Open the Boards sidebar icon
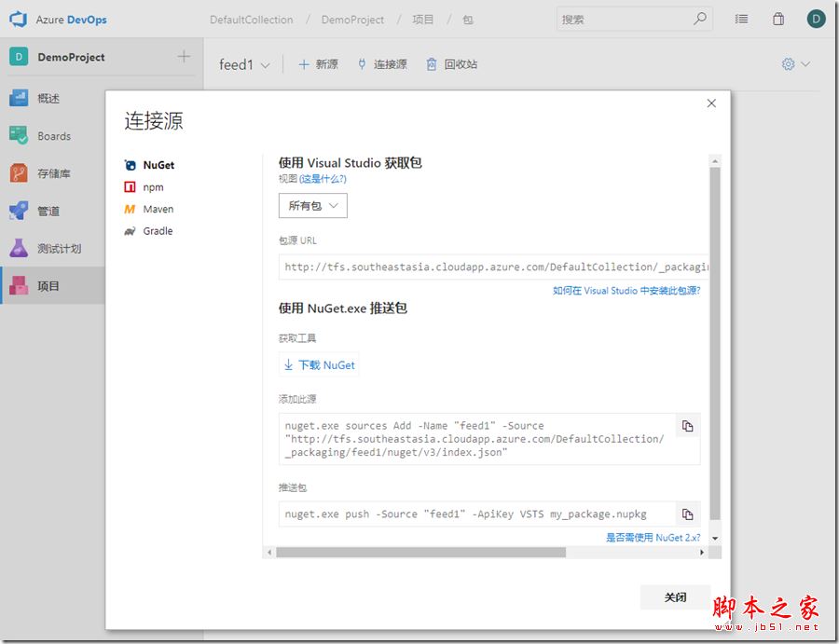839x644 pixels. point(19,135)
